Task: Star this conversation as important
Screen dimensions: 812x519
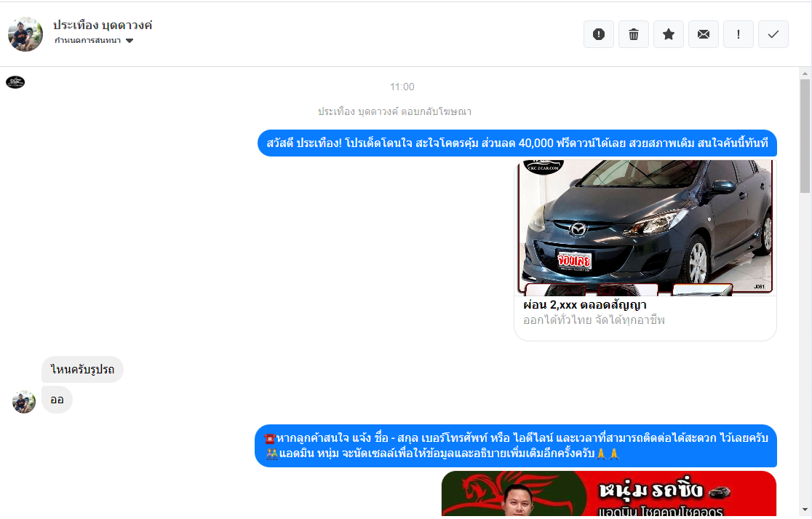Action: [668, 34]
